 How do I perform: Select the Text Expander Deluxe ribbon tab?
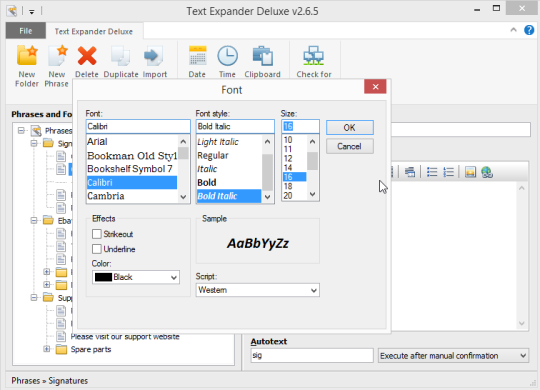(x=94, y=31)
